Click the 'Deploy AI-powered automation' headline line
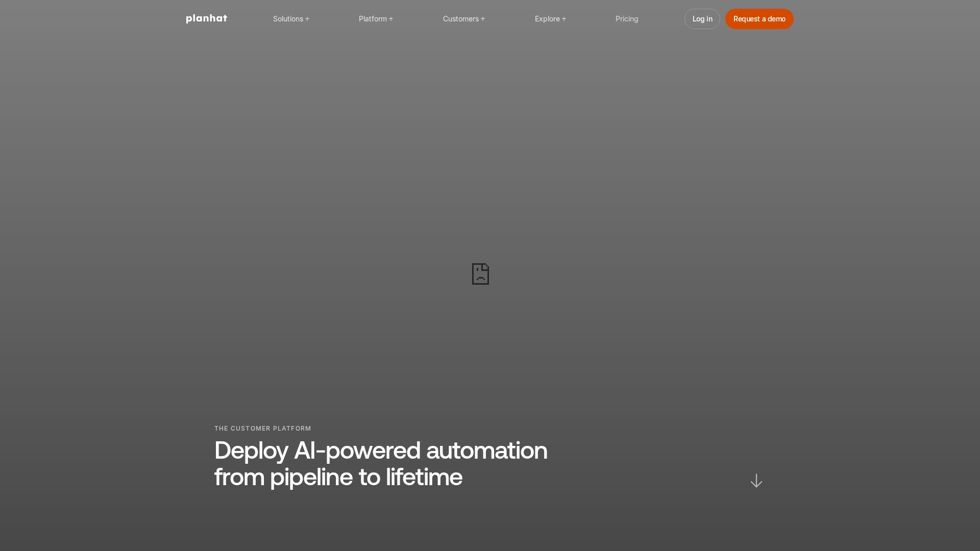Screen dimensions: 980x551 [x=381, y=450]
